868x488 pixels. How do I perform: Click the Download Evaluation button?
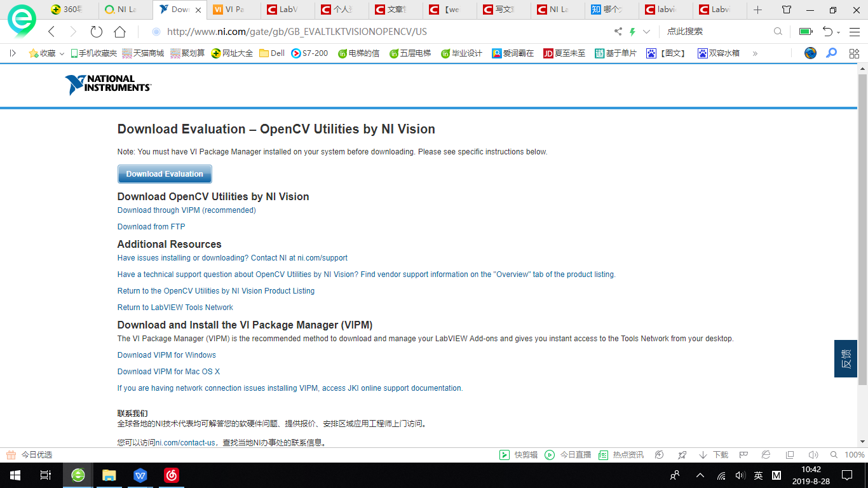pos(165,173)
